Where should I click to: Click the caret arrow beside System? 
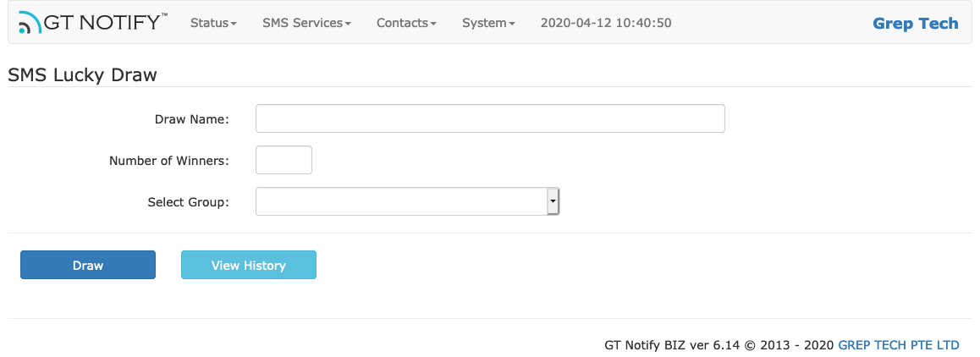pos(512,24)
